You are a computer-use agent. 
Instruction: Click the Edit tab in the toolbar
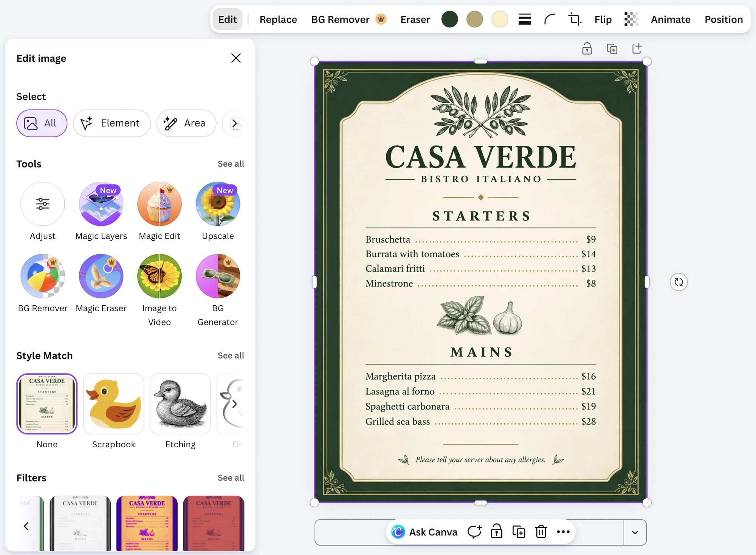pyautogui.click(x=228, y=19)
